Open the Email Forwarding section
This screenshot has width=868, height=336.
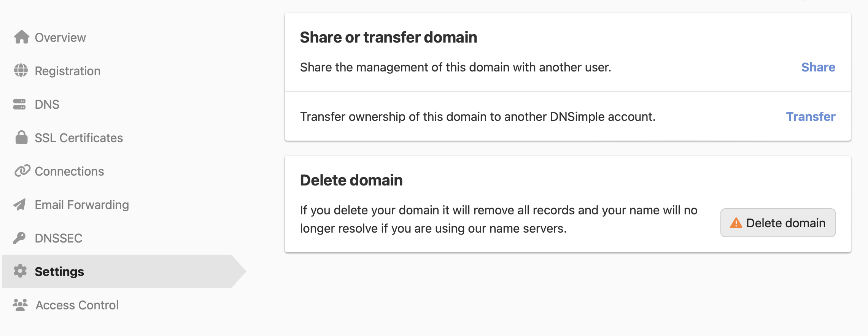point(82,204)
